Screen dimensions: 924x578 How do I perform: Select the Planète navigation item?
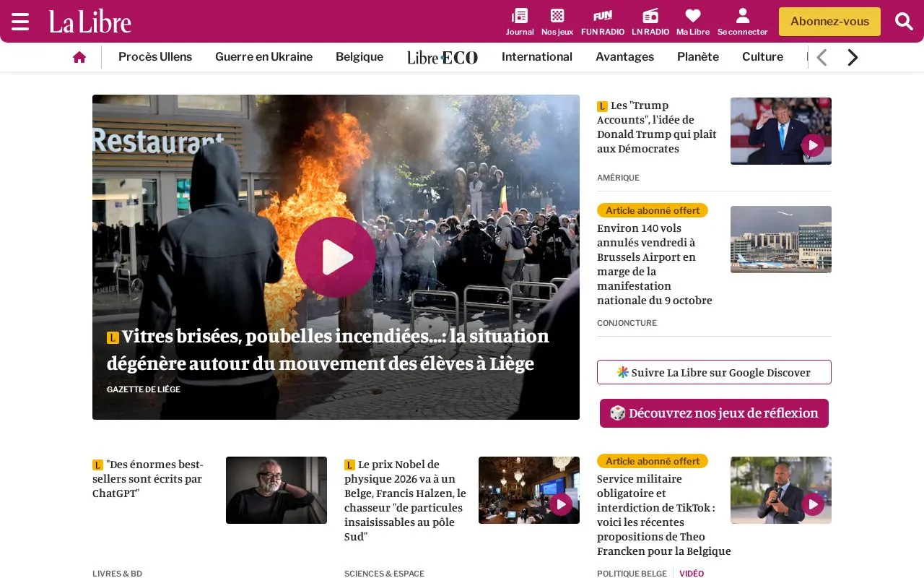698,57
